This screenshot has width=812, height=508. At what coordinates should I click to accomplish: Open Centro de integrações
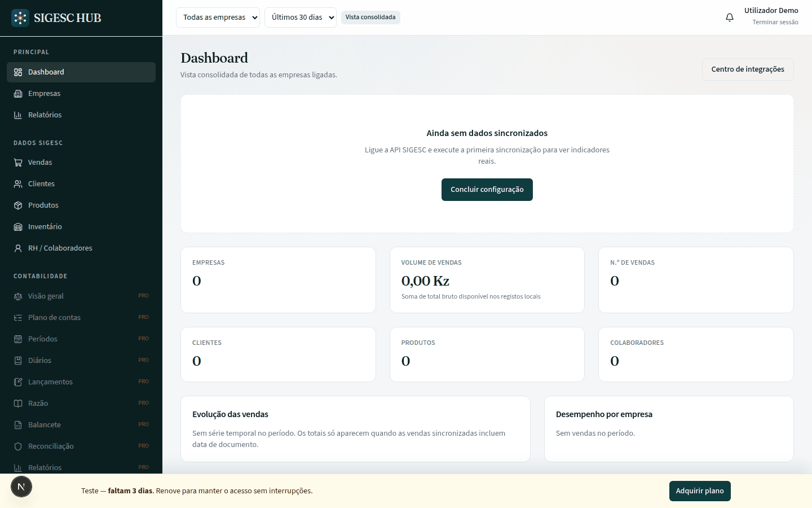(x=748, y=69)
